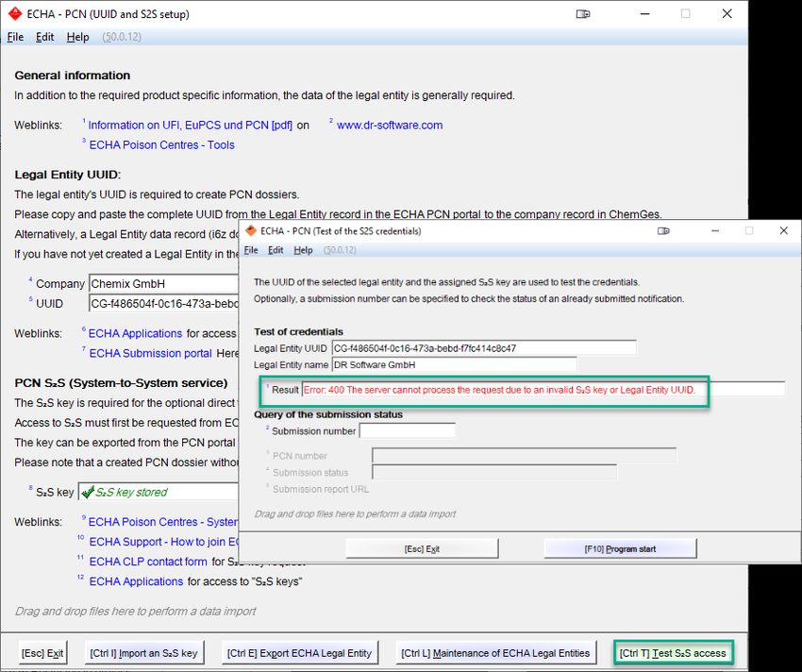Open ECHA CLP contact form link
Screen dimensions: 802x672
click(148, 562)
